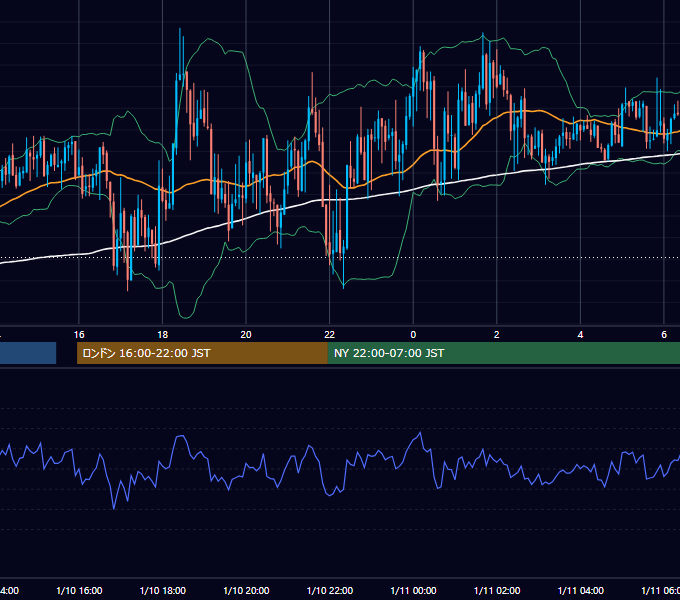Click the ロンドン 16:00-22:00 JST session bar
680x600 pixels.
click(202, 353)
